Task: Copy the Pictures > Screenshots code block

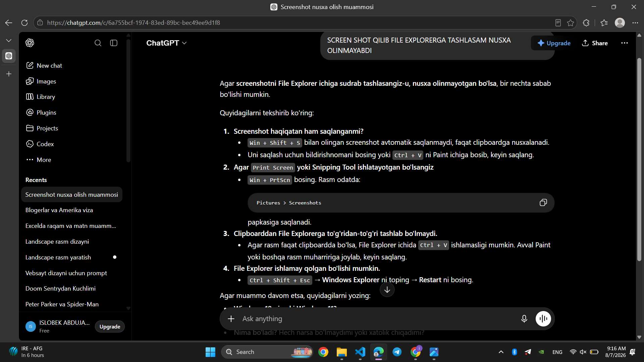Action: point(543,202)
